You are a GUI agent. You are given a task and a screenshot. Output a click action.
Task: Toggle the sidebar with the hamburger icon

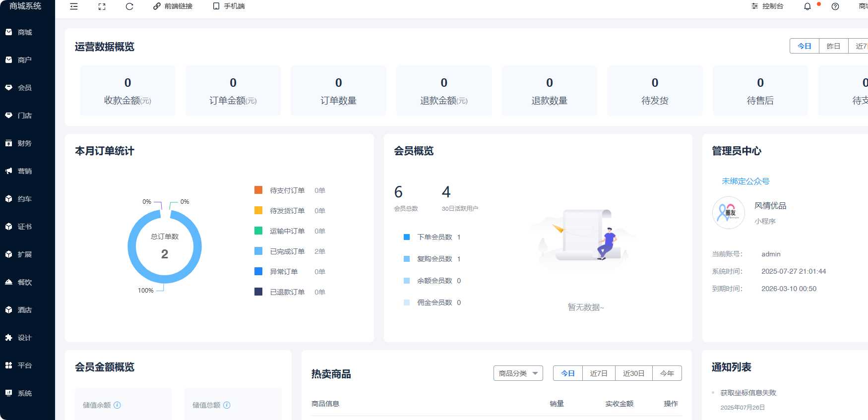(74, 6)
